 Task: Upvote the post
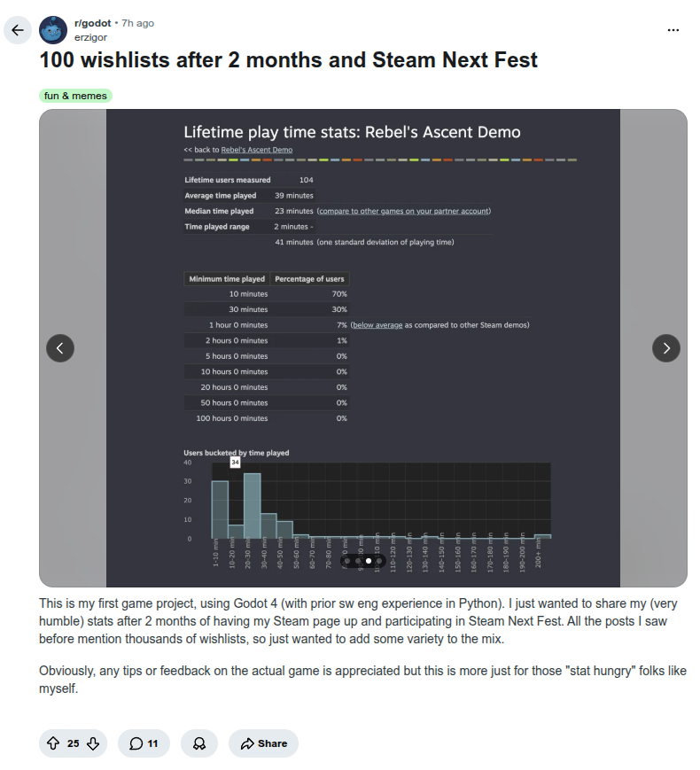tap(53, 743)
